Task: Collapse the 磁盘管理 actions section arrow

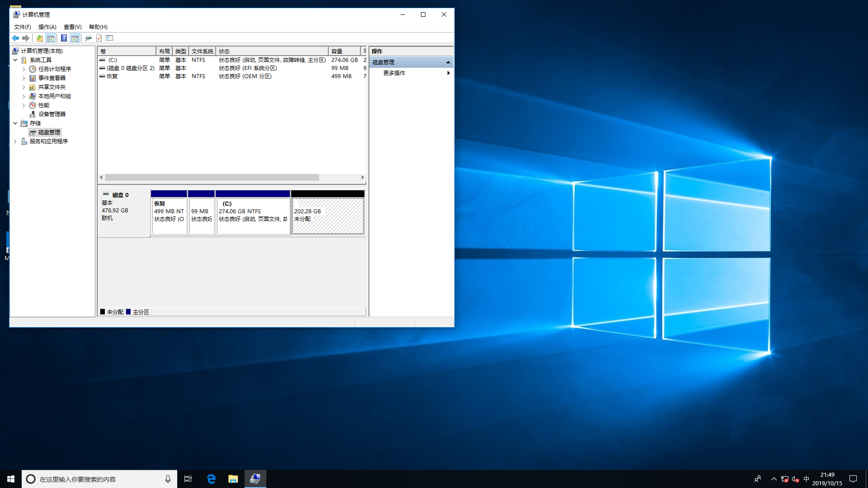Action: (x=448, y=62)
